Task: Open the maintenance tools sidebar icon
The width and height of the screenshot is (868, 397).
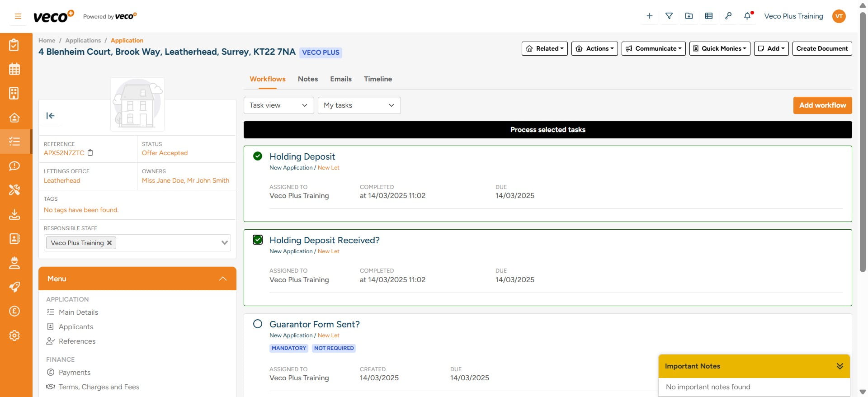Action: click(14, 190)
